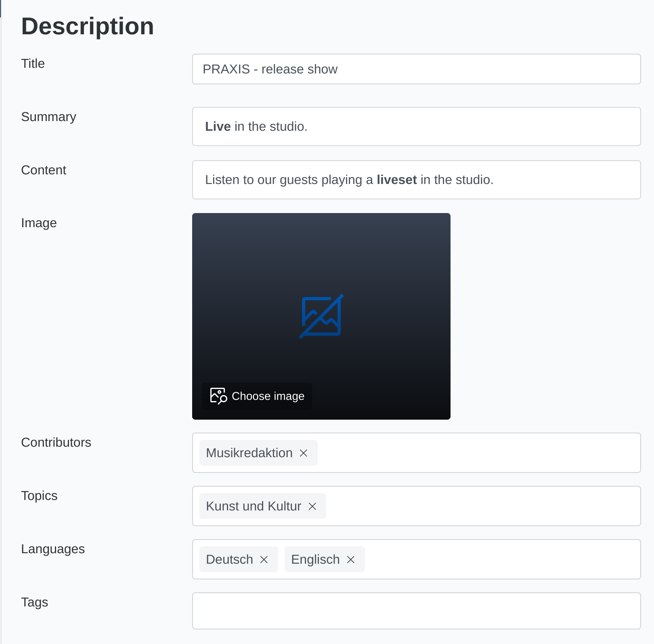Remove the Englisch language chip
Viewport: 654px width, 644px height.
[x=351, y=560]
